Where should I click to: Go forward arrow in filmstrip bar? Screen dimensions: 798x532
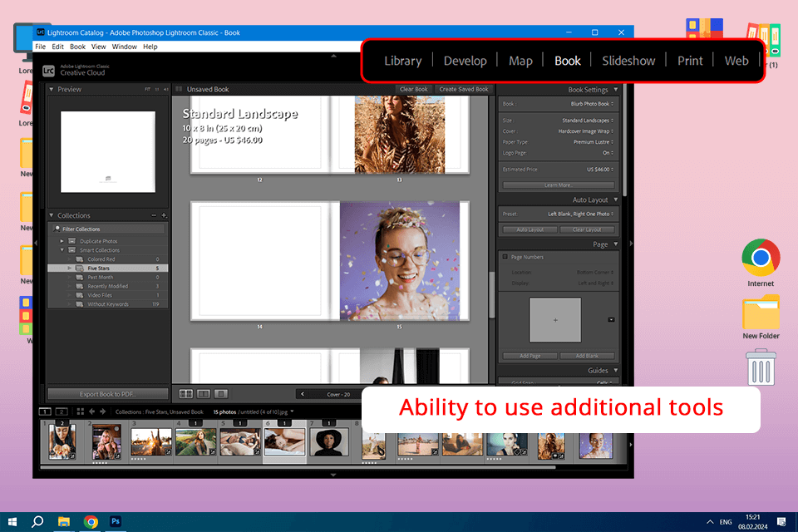pos(103,411)
